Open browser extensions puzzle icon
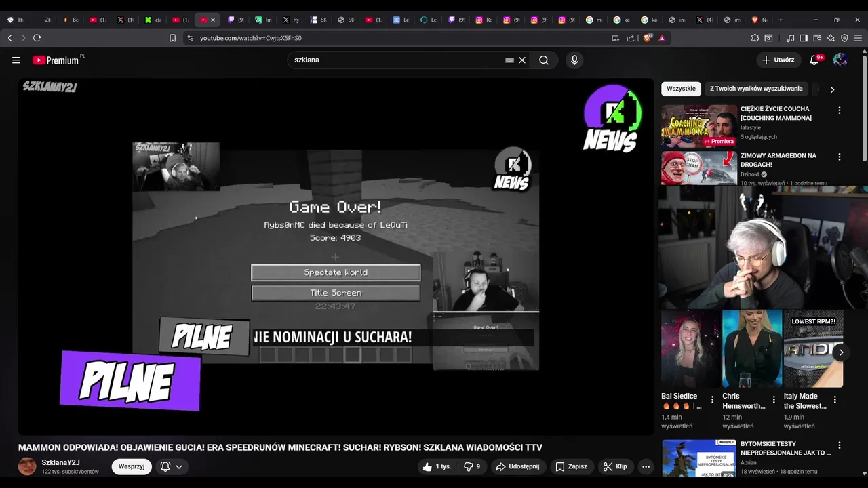The width and height of the screenshot is (868, 488). [x=755, y=38]
